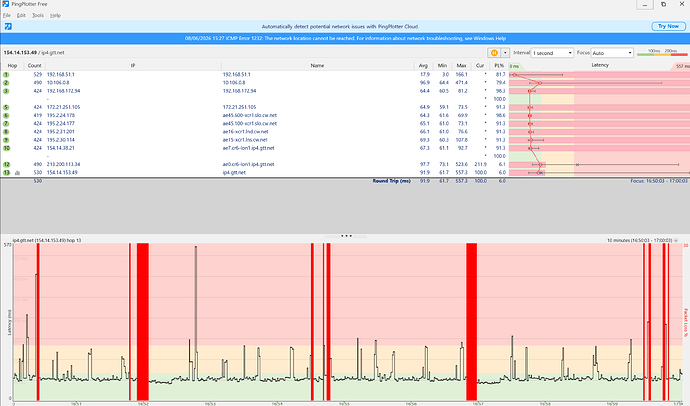Select the hop 13 green circle icon

click(6, 172)
